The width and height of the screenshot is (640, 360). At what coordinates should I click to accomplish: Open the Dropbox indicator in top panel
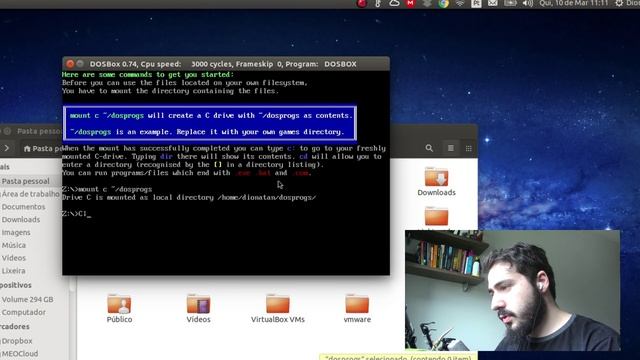click(427, 4)
